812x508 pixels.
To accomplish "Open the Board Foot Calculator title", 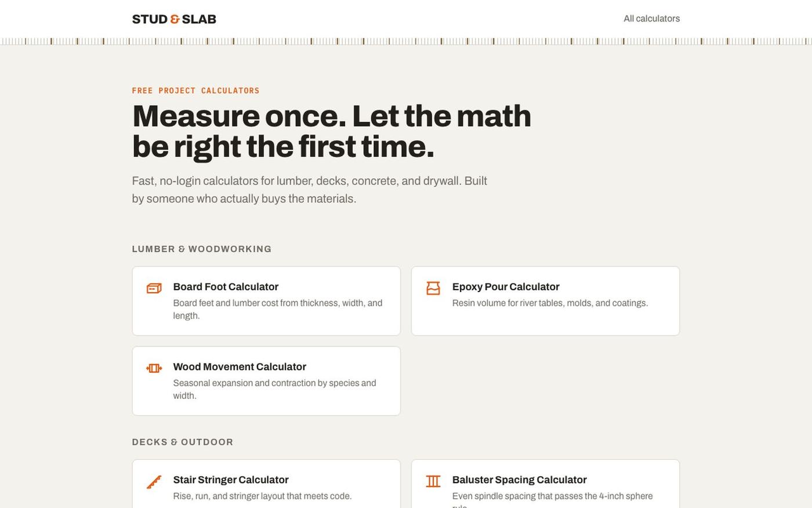I will [x=226, y=287].
